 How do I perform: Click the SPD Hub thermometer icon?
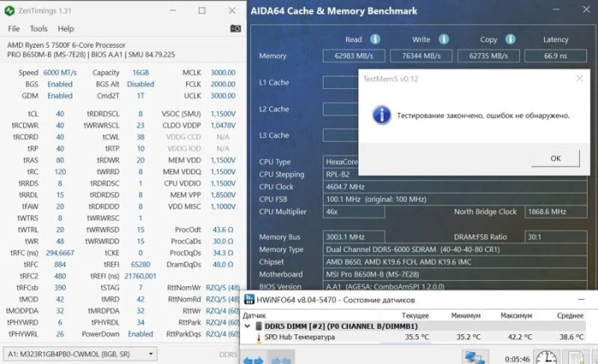point(259,338)
